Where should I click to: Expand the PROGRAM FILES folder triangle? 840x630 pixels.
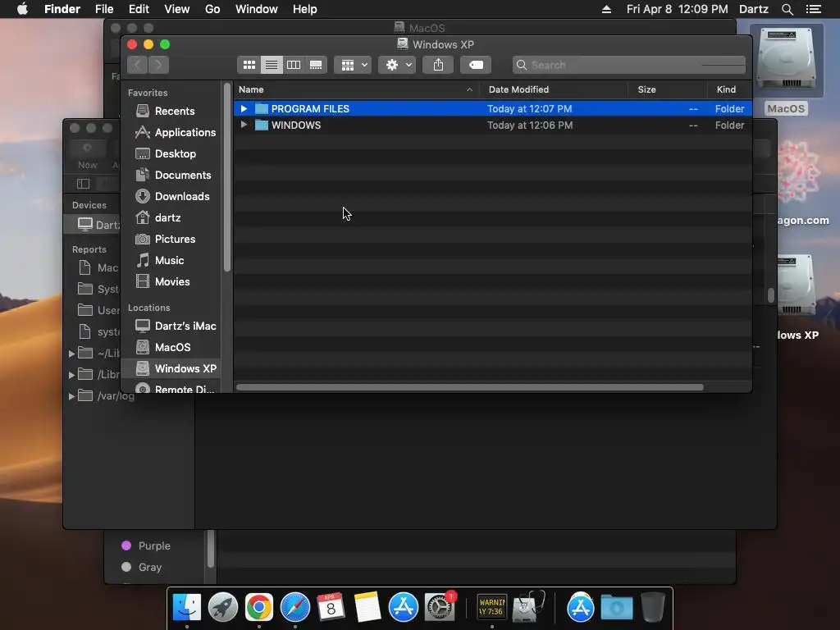tap(244, 109)
